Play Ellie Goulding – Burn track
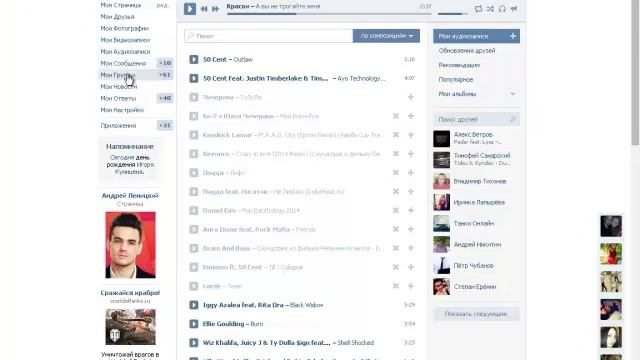The image size is (640, 360). point(194,324)
